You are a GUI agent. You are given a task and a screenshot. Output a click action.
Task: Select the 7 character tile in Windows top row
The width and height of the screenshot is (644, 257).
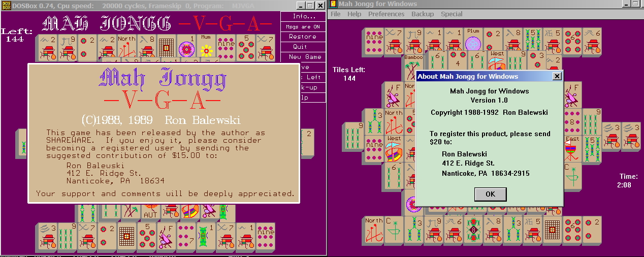[x=394, y=41]
